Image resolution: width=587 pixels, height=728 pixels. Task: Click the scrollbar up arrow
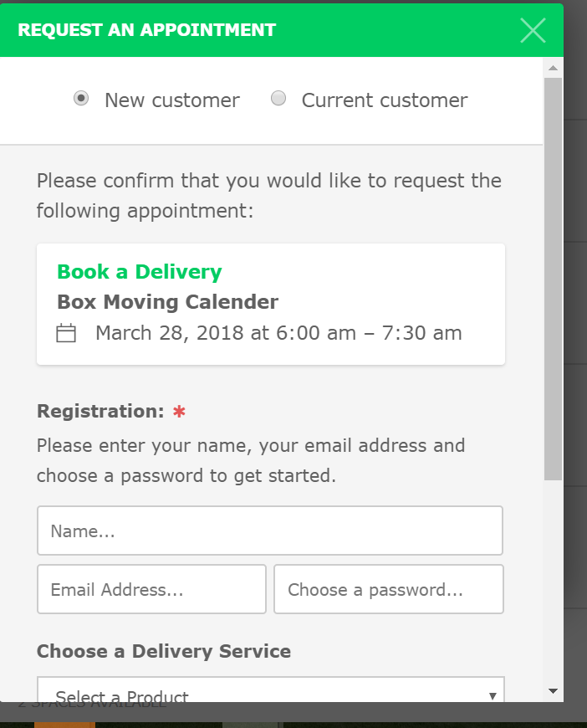pyautogui.click(x=553, y=68)
